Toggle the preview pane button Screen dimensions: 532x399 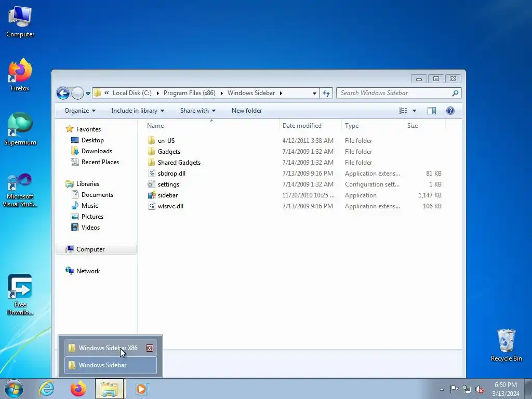pos(432,111)
